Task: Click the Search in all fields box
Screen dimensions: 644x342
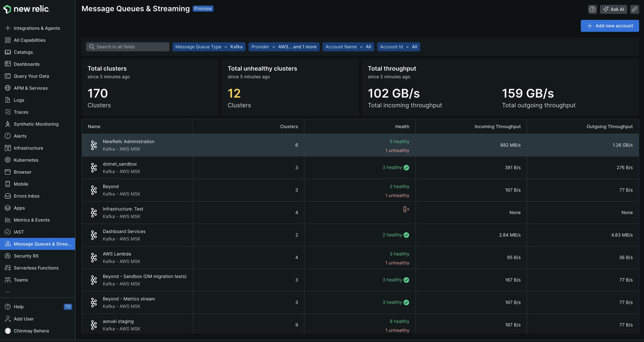Action: click(x=128, y=47)
